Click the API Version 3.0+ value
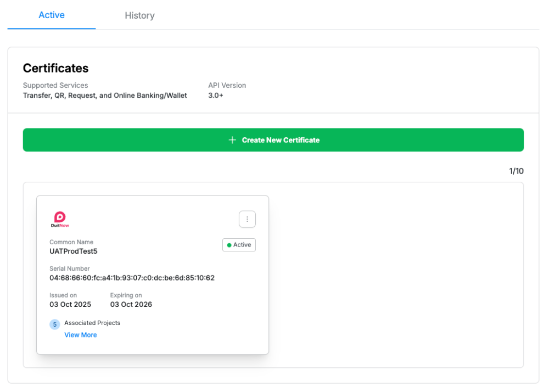The image size is (549, 392). (x=216, y=96)
